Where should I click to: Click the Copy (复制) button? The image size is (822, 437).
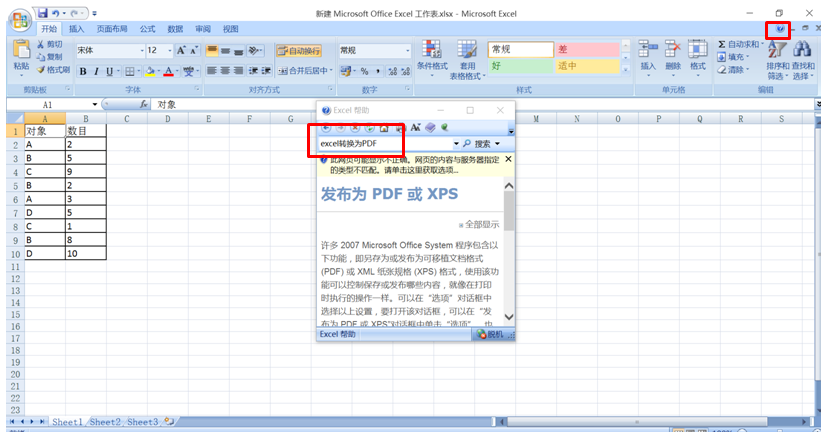(x=49, y=57)
